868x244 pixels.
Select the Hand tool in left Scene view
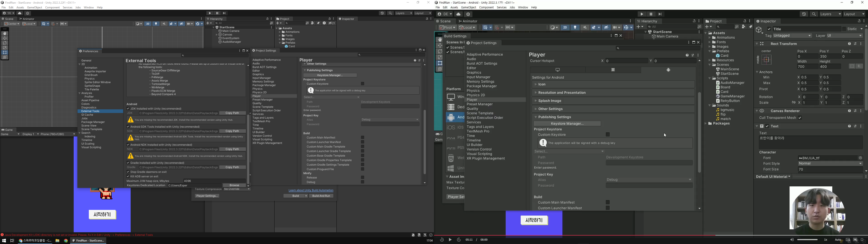click(x=5, y=33)
